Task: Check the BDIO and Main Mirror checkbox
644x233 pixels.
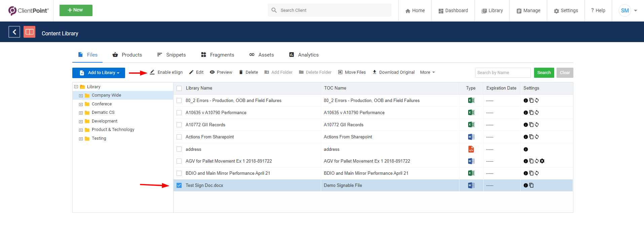Action: [179, 173]
